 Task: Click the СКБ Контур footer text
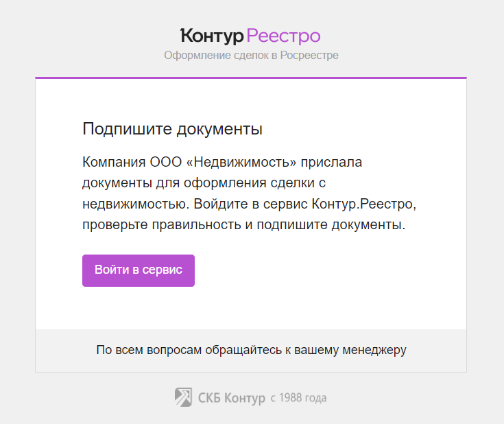pyautogui.click(x=232, y=398)
